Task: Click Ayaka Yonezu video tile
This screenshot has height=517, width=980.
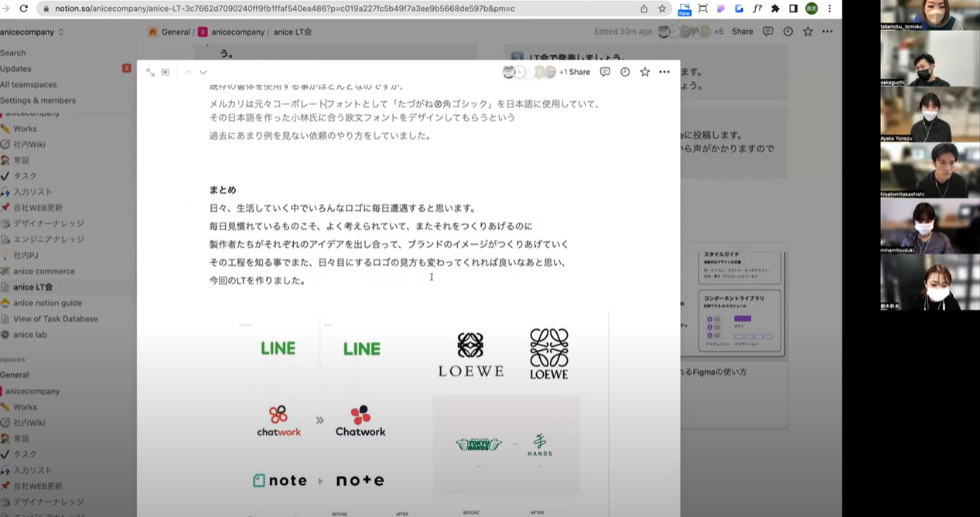Action: (x=929, y=114)
